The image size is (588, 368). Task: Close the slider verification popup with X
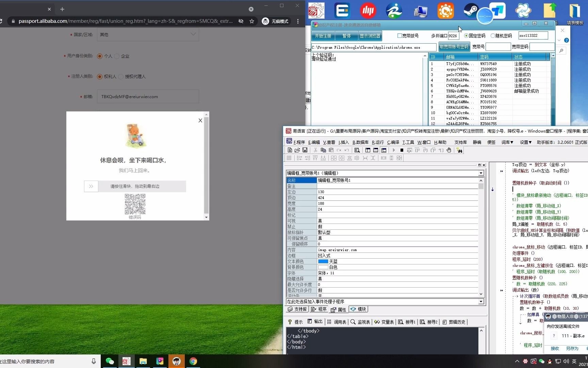pos(200,120)
